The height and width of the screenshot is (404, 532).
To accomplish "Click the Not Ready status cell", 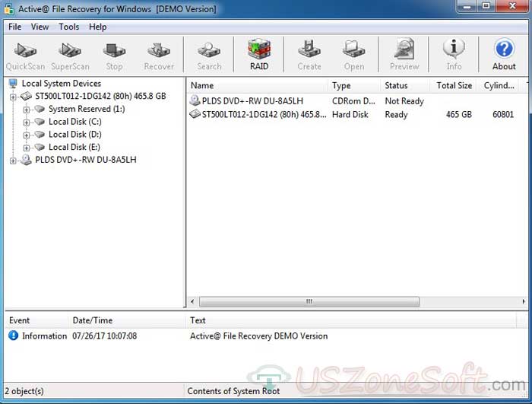I will 404,101.
